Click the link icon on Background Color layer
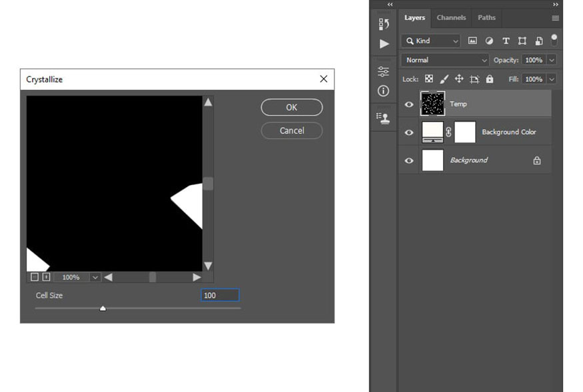 [x=448, y=132]
